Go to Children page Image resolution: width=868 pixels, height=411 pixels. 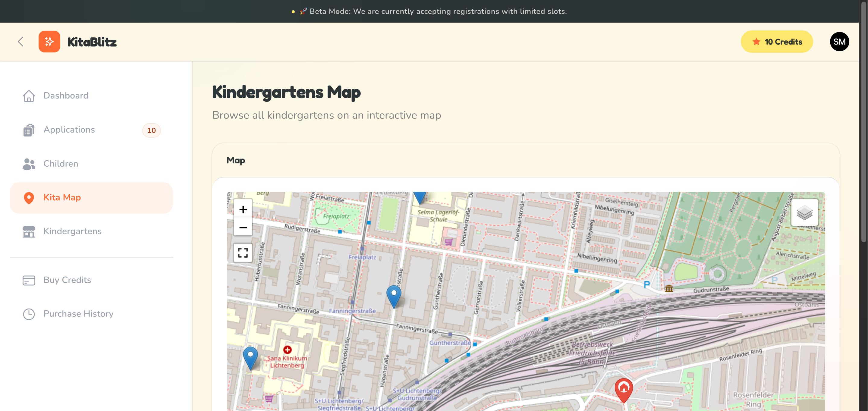point(61,164)
